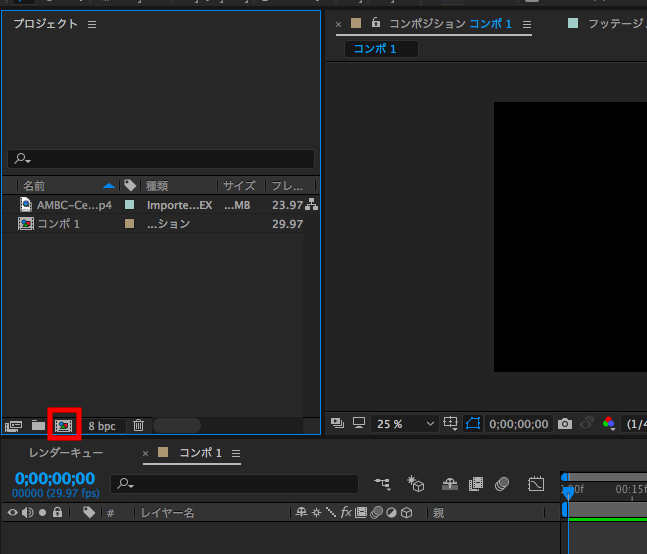Click the sunburst collapse transformations column icon
This screenshot has height=554, width=647.
coord(316,513)
